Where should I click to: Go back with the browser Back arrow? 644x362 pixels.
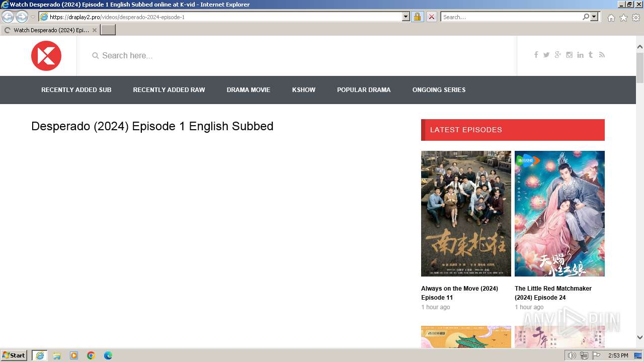[8, 17]
